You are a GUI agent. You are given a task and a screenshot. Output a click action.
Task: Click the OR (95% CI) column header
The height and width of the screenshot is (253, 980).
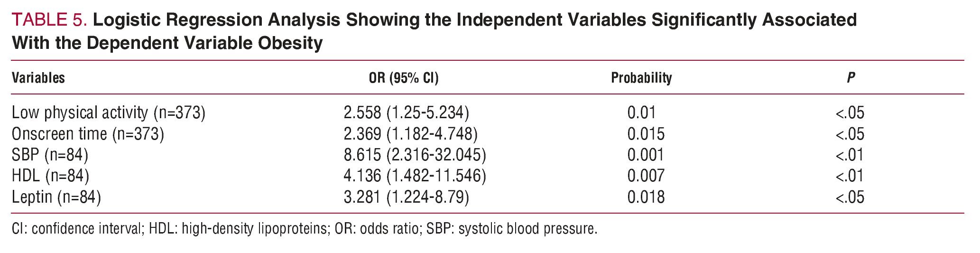click(x=403, y=78)
